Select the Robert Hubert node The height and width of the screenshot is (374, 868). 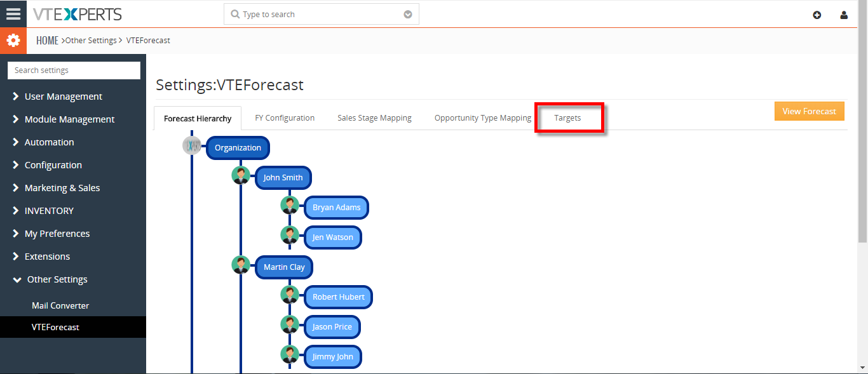pyautogui.click(x=338, y=297)
